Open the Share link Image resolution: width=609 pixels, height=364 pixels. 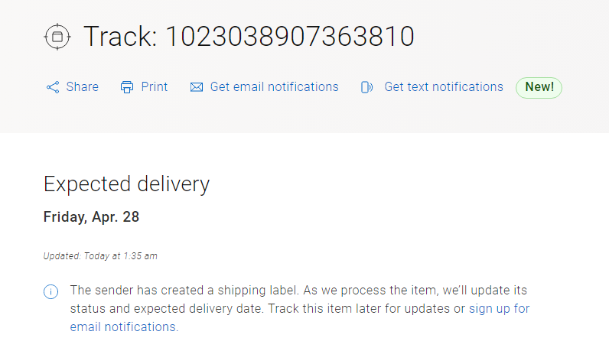pyautogui.click(x=82, y=87)
